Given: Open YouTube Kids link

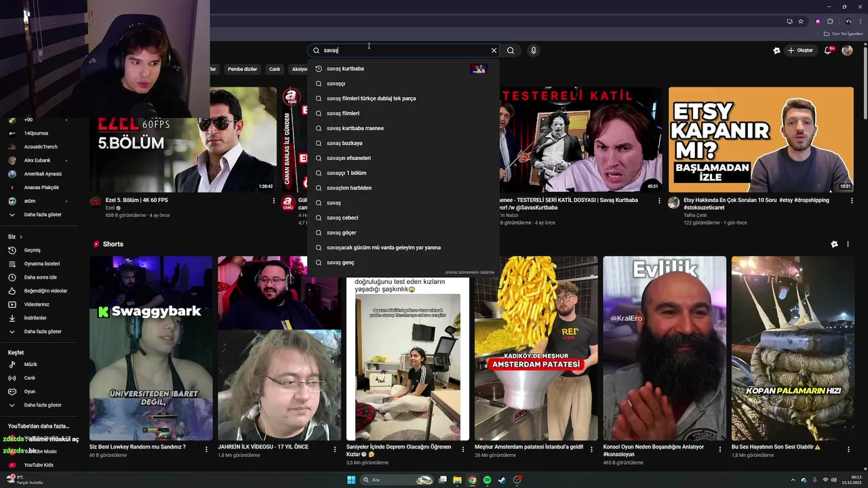Looking at the screenshot, I should tap(38, 465).
